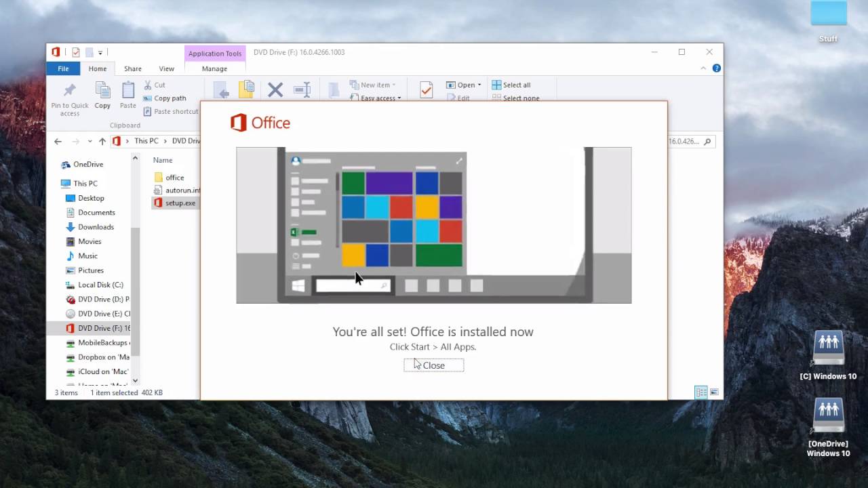868x488 pixels.
Task: Open the File tab in Explorer
Action: [63, 68]
